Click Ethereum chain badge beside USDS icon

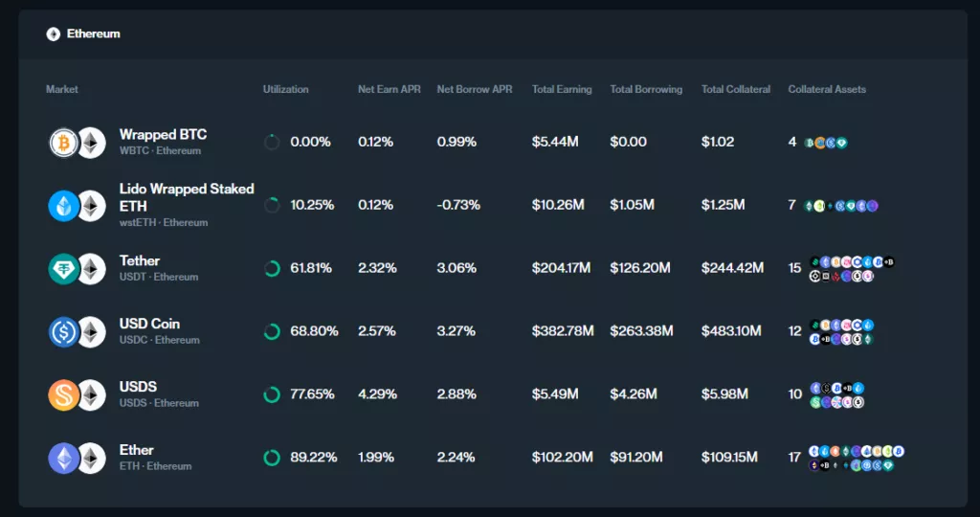tap(92, 395)
